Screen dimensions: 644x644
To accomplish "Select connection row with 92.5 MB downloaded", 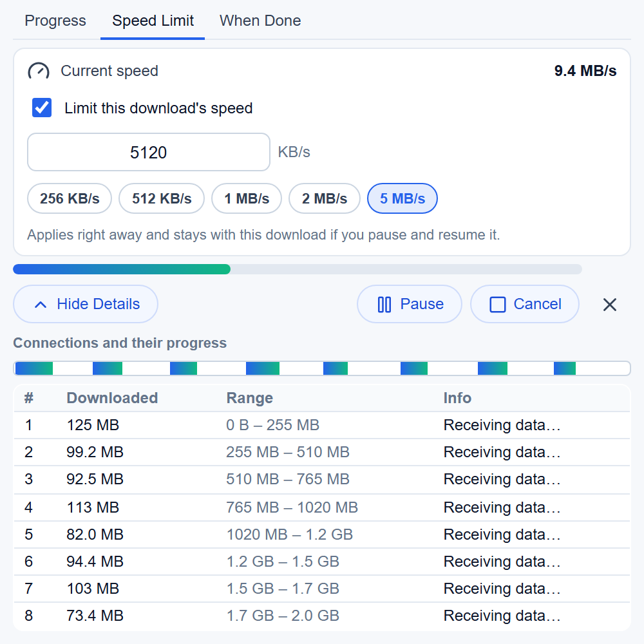I will click(322, 479).
